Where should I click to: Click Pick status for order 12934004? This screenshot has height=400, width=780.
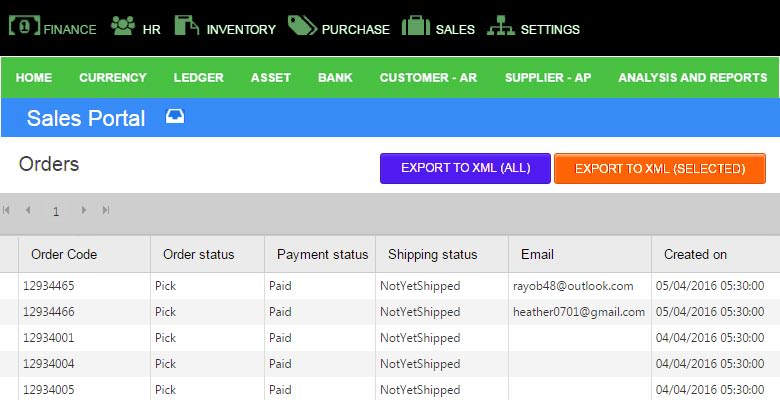pos(166,364)
